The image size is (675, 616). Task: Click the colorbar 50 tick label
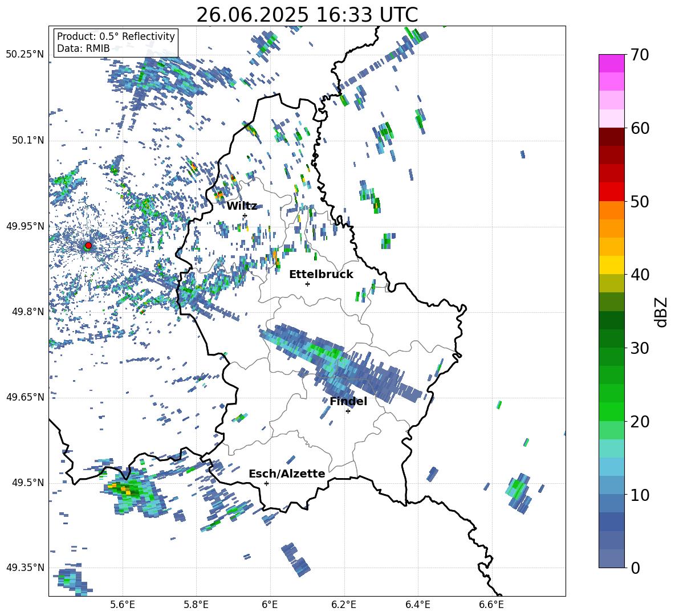coord(640,202)
